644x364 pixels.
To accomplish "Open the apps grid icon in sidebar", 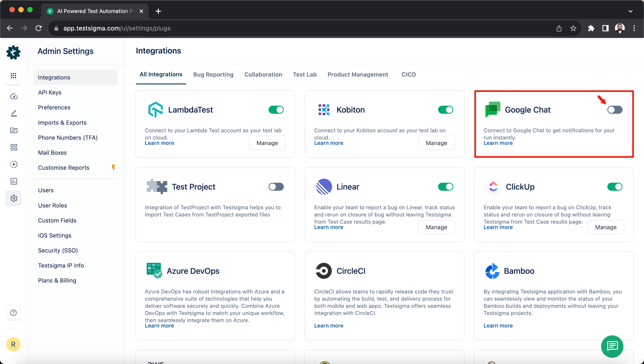I will (x=13, y=75).
